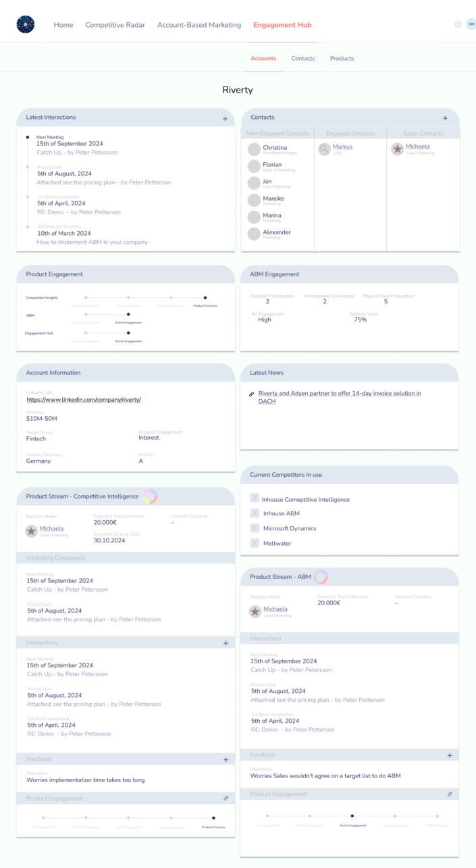Add a new entry via Latest Interactions plus icon
This screenshot has width=476, height=868.
coord(226,118)
